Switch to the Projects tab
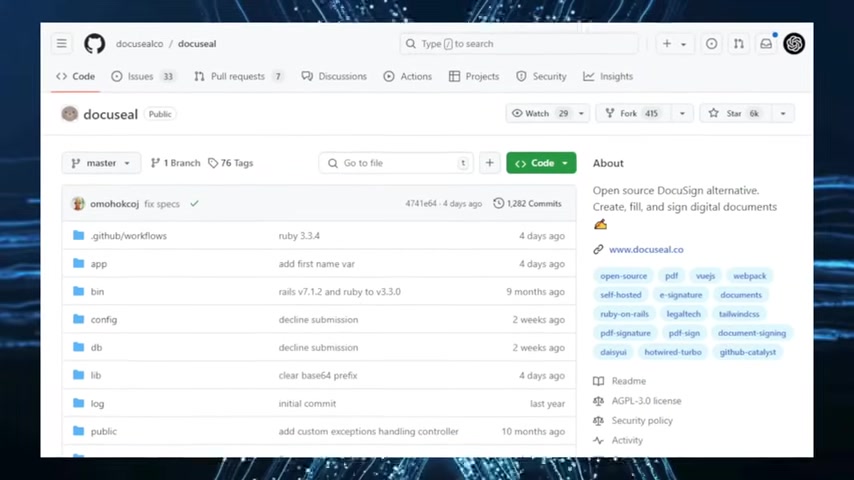 (x=474, y=76)
